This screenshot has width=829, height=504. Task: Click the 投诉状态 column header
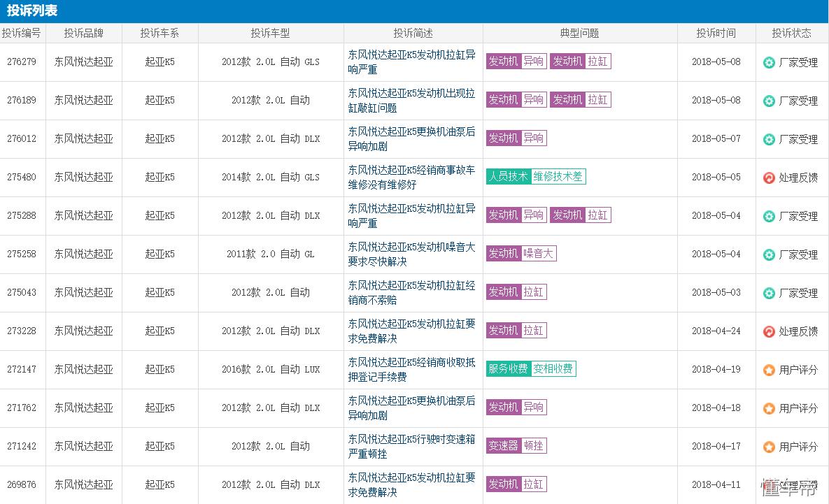[x=791, y=32]
